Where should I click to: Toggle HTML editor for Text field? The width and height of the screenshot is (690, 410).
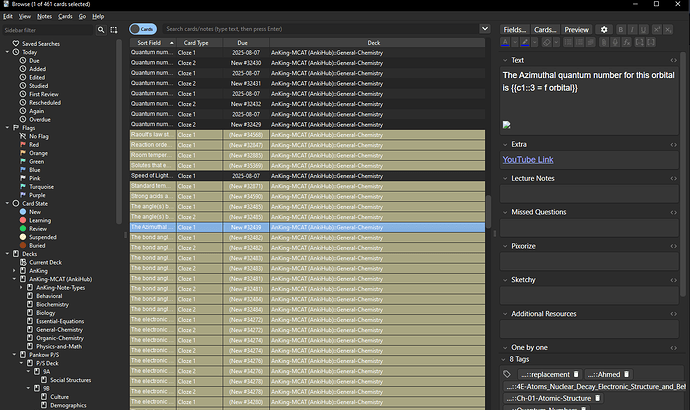672,60
